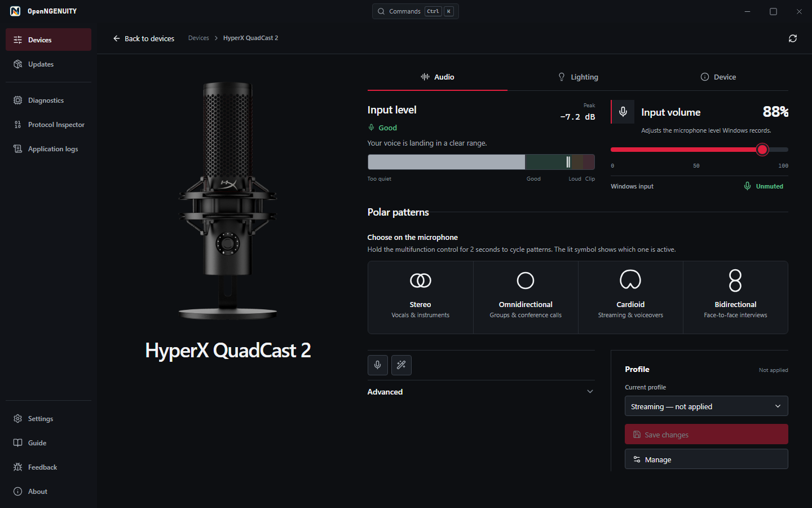Switch to the Device tab
This screenshot has height=508, width=812.
718,77
